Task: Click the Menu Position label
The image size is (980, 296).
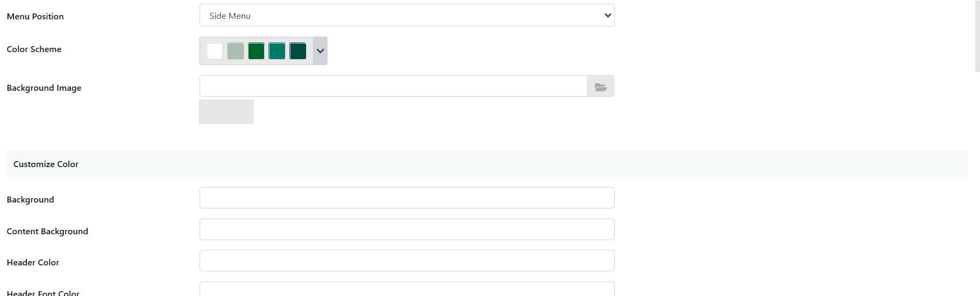Action: [35, 16]
